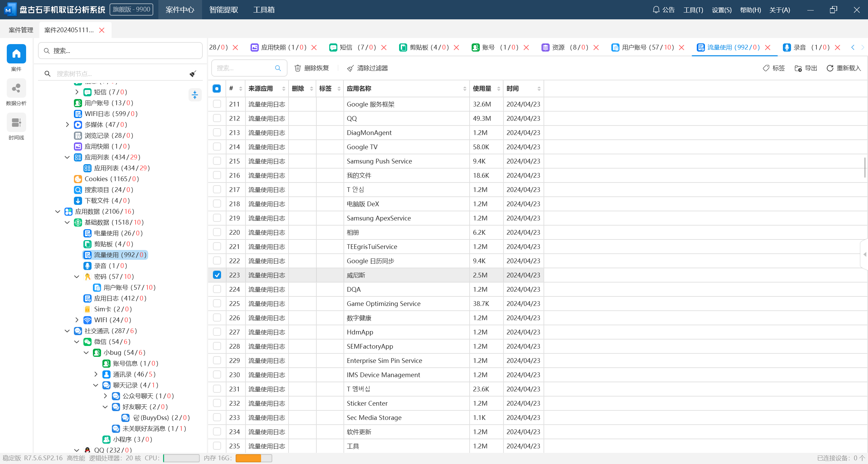This screenshot has width=868, height=464.
Task: Click the 案件 home icon
Action: pyautogui.click(x=16, y=54)
